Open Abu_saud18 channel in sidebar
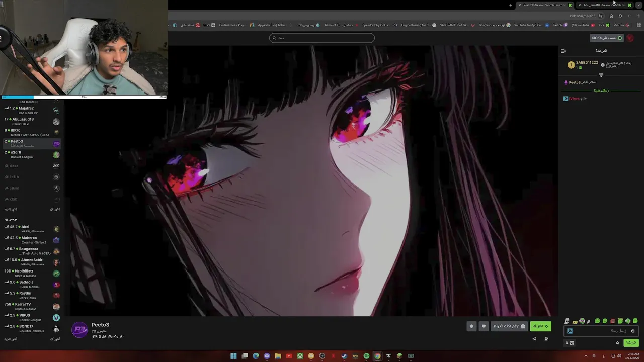Viewport: 644px width, 362px height. coord(32,121)
